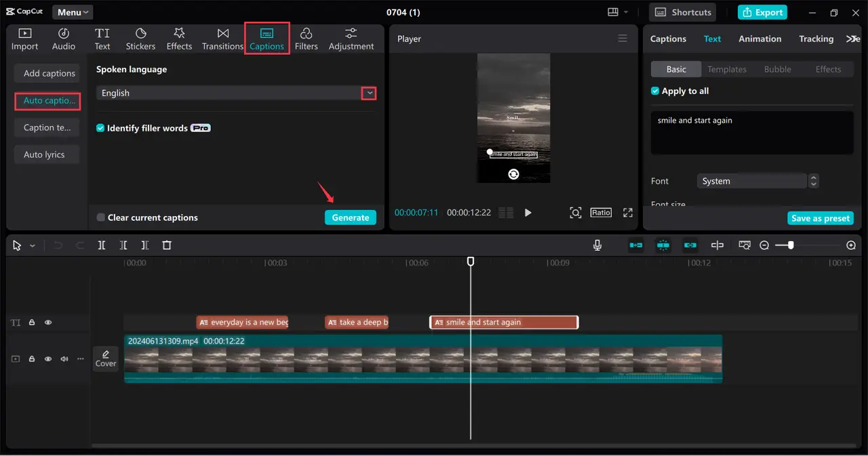Open the Spoken language English dropdown
This screenshot has width=868, height=456.
click(236, 93)
